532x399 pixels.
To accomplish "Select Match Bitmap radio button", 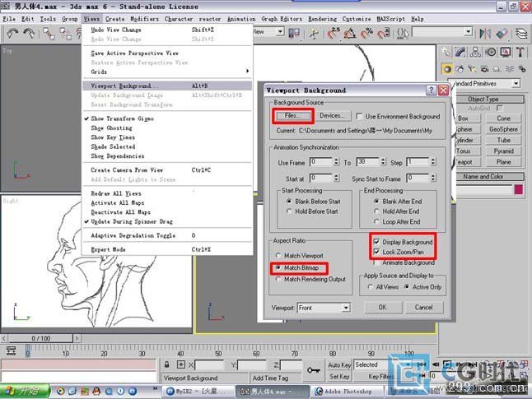I will 278,267.
